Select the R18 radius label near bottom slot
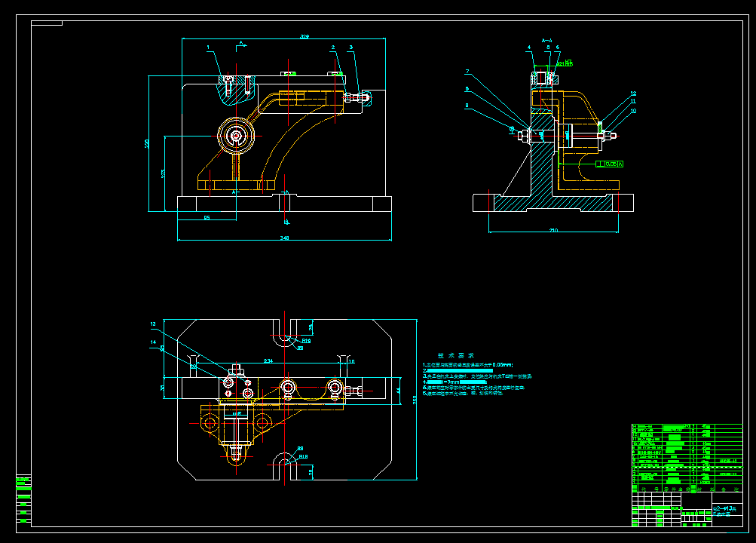 point(303,456)
